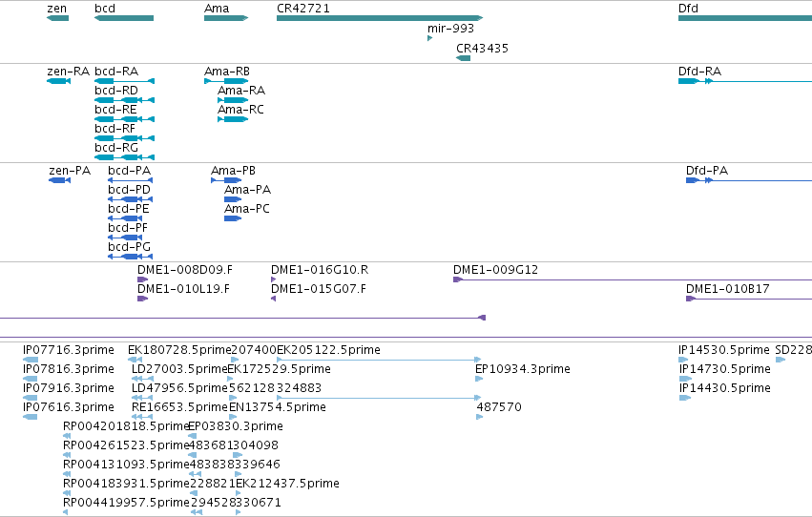Open transcript Ama-RA
Viewport: 812px width, 517px height.
[233, 100]
